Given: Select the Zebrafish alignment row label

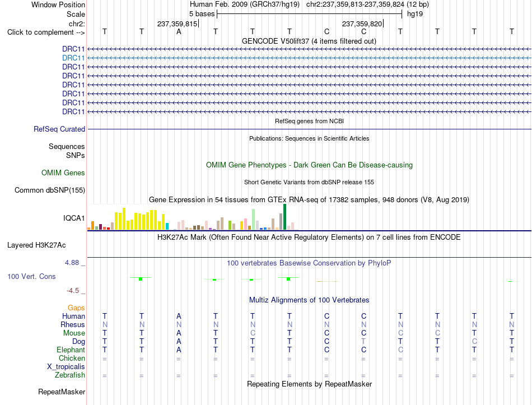Looking at the screenshot, I should coord(70,375).
